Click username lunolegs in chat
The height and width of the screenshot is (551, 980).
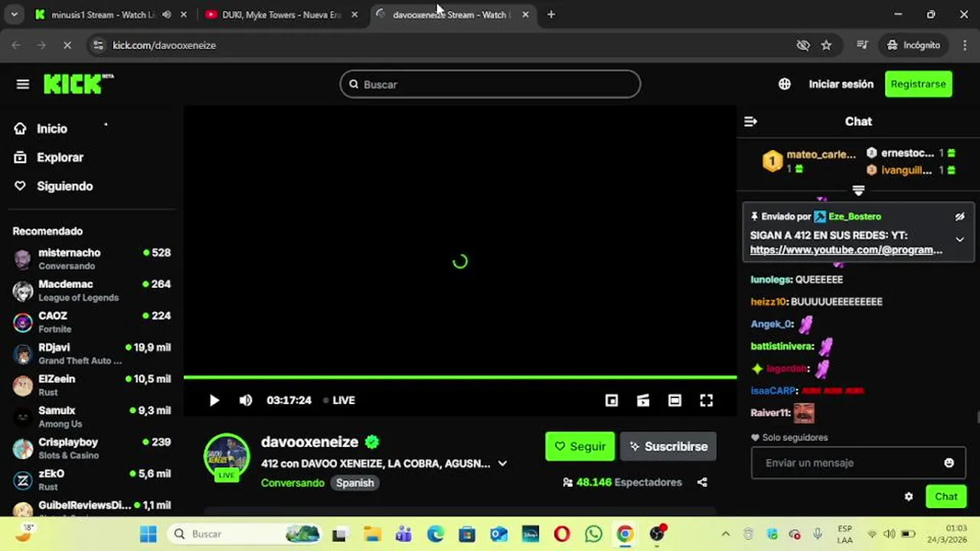[x=771, y=279]
